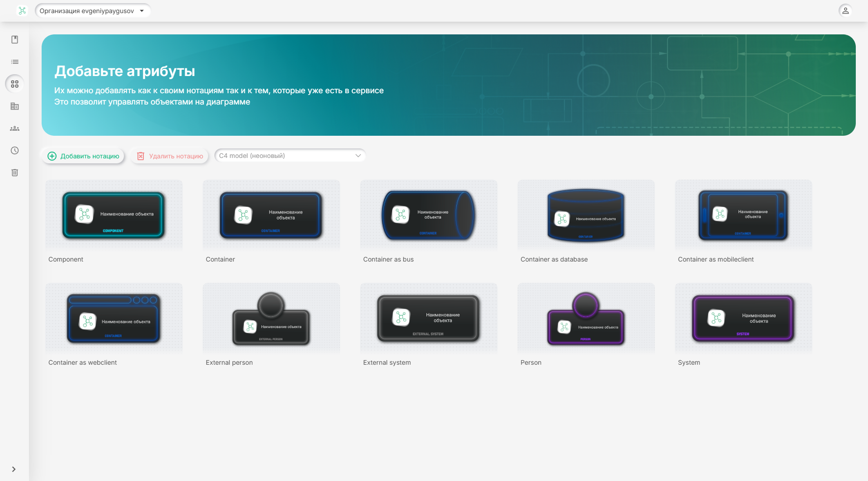Open the Container as database thumbnail

click(x=586, y=215)
